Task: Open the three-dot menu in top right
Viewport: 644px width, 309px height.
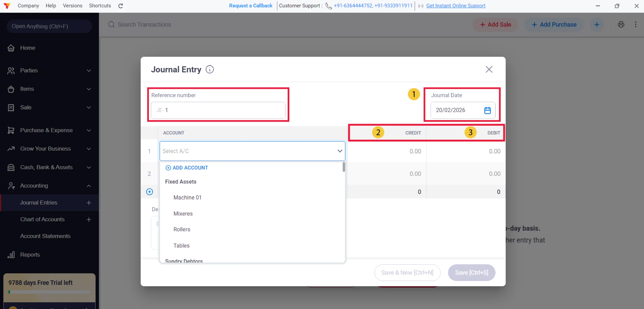Action: click(x=636, y=24)
